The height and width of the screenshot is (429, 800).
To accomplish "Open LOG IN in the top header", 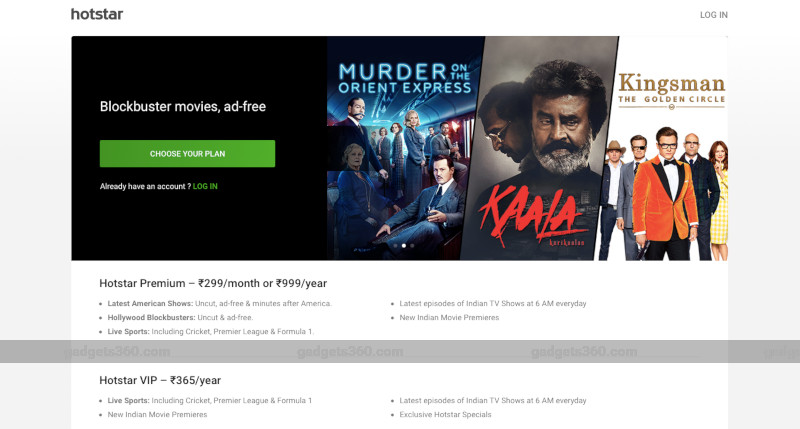I will point(713,15).
